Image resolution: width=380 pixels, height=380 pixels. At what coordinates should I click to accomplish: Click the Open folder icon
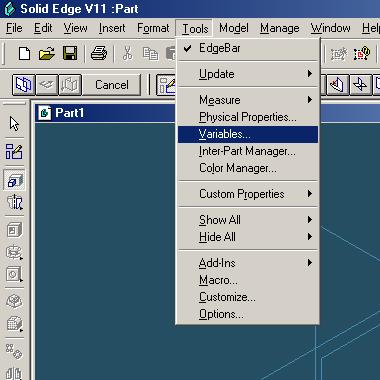(x=47, y=54)
